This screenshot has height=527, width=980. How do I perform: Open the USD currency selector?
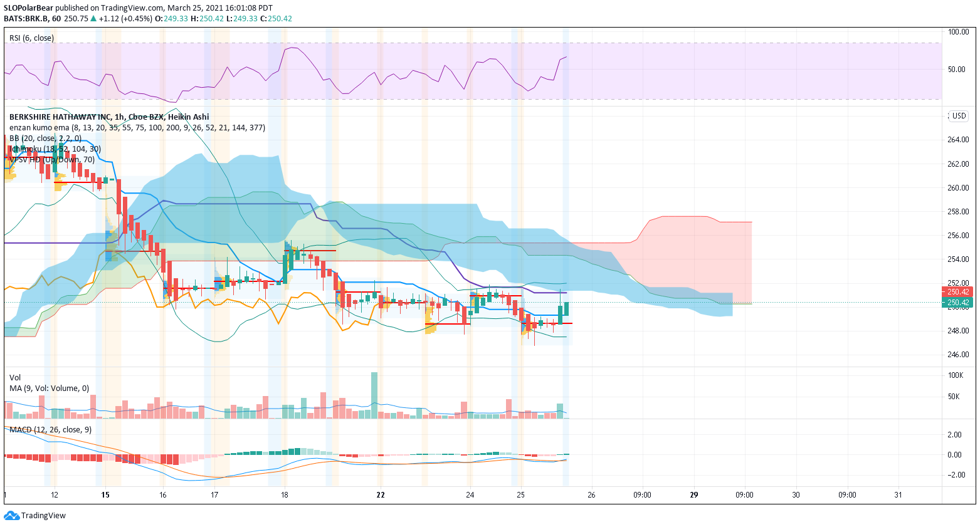pos(959,116)
